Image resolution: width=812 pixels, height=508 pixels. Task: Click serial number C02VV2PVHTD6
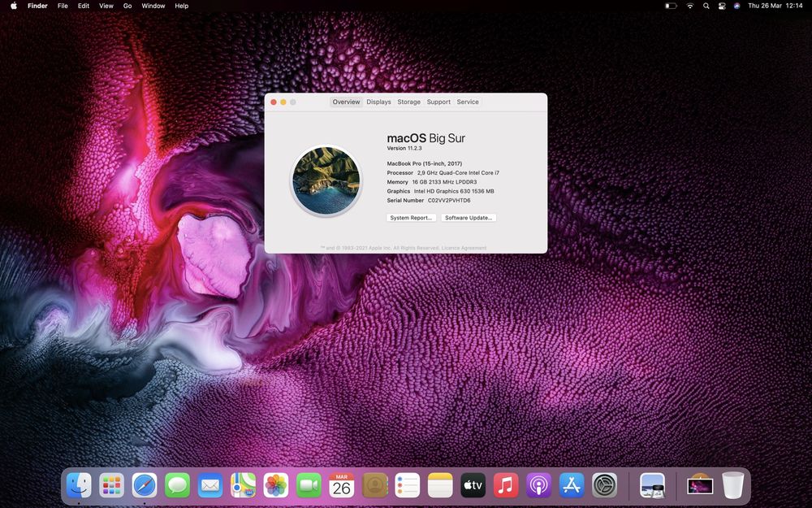(x=449, y=200)
